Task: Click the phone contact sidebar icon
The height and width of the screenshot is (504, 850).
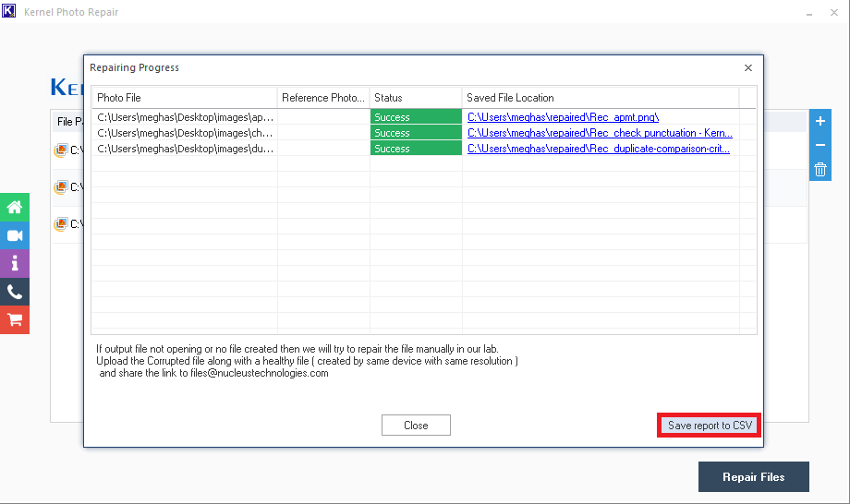Action: (x=15, y=292)
